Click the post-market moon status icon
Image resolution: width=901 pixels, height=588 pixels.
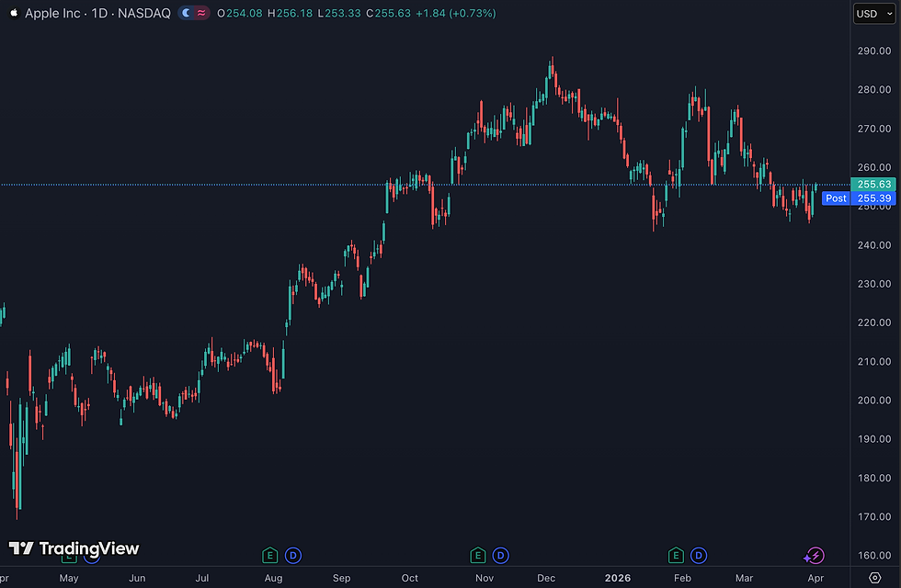click(186, 13)
